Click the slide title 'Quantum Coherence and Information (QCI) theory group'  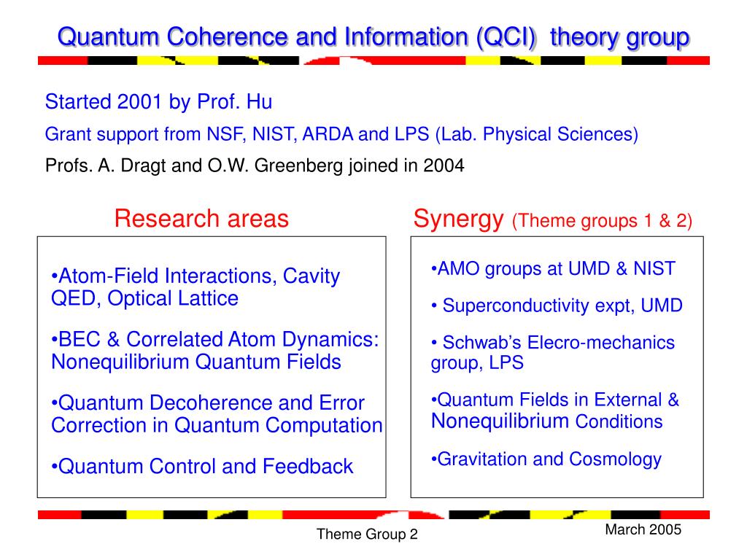coord(373,38)
